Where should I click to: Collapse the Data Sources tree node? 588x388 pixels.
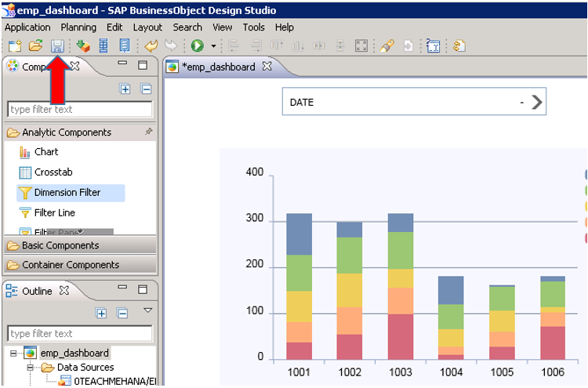point(31,368)
